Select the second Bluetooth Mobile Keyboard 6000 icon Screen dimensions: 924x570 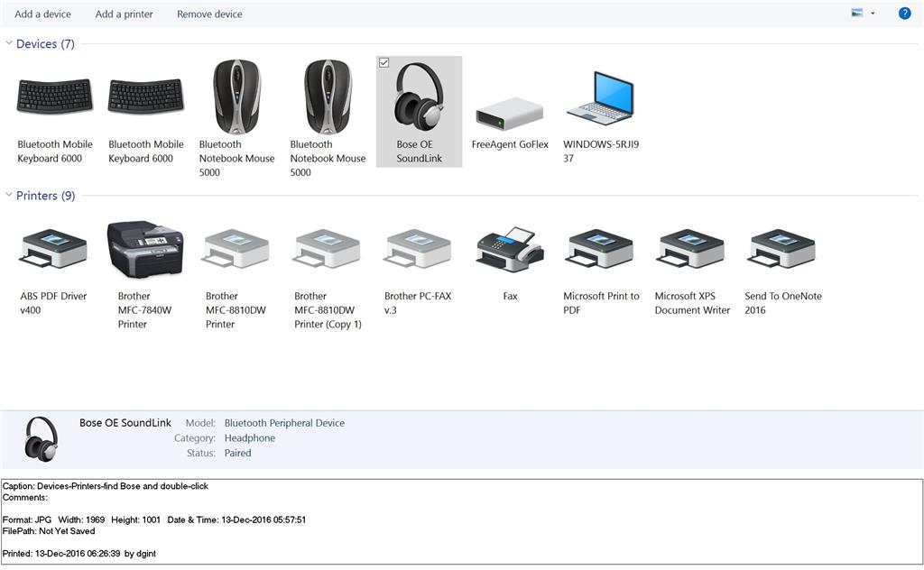[146, 96]
